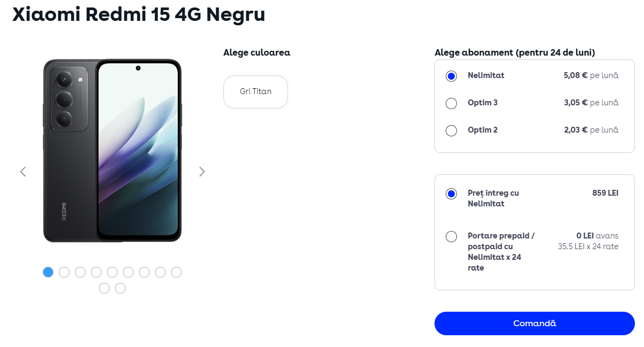Select the ninth carousel dot in the first row
The image size is (644, 347).
click(176, 272)
